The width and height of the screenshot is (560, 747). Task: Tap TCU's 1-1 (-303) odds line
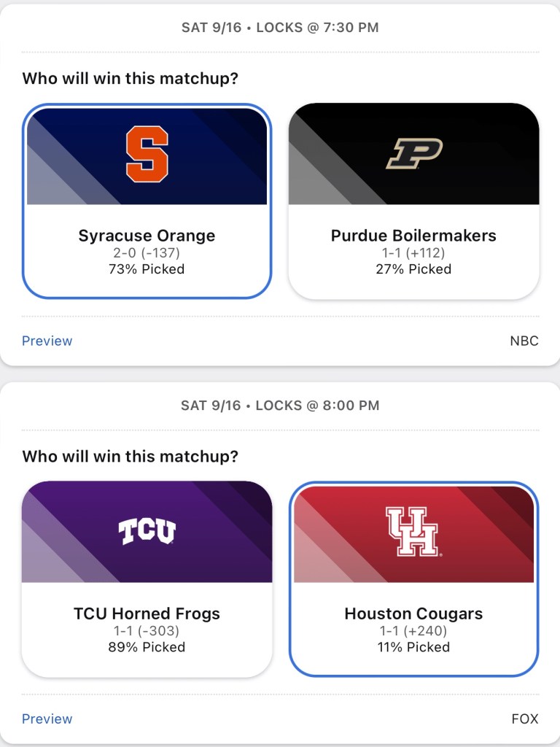147,631
